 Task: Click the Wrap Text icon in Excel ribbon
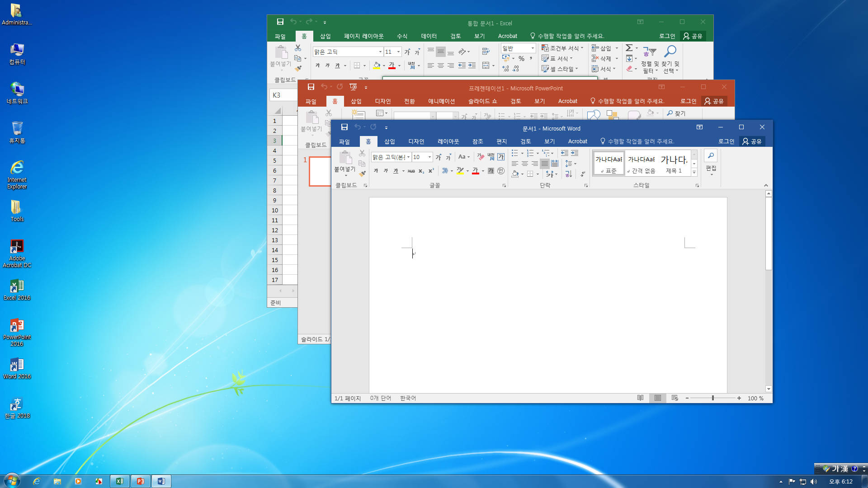click(486, 51)
